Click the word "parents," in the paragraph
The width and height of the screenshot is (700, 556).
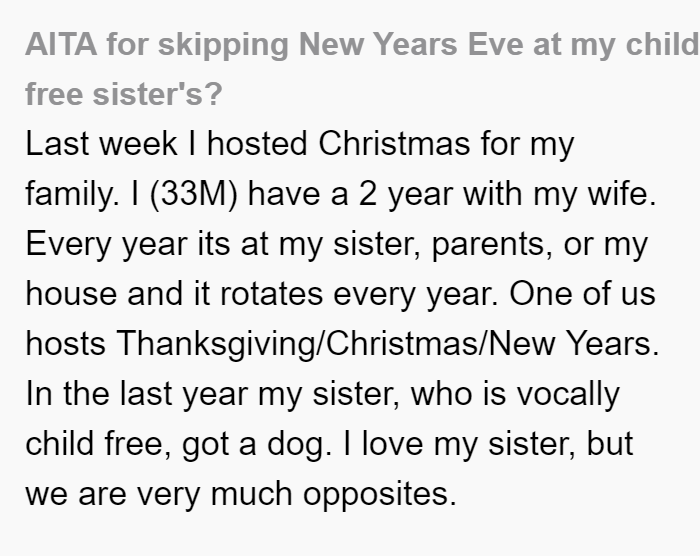click(492, 245)
